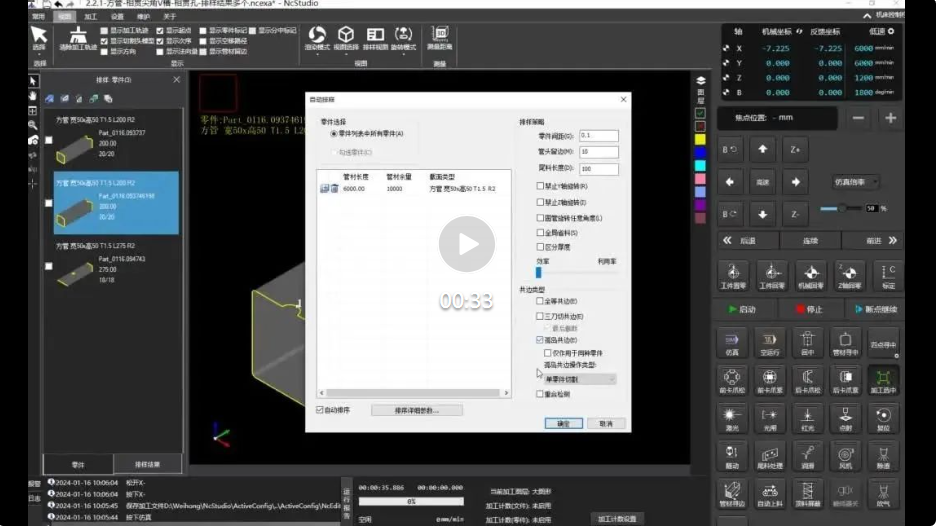Open the 加工 menu tab

(x=91, y=16)
